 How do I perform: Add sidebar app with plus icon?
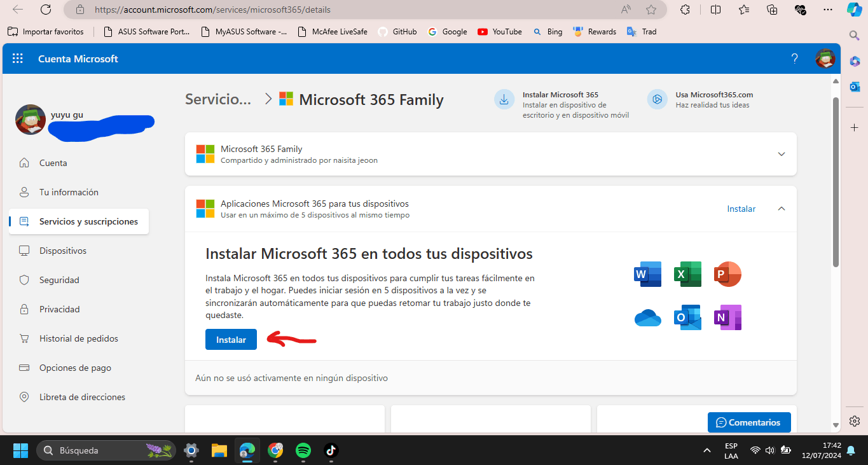(855, 127)
